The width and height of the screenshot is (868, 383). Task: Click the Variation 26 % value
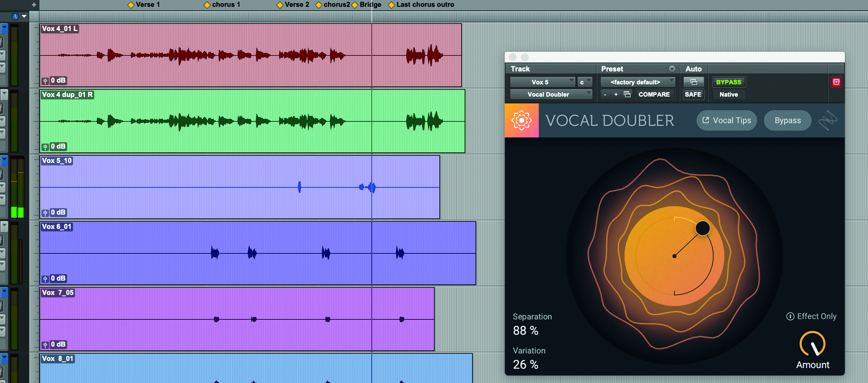point(525,365)
